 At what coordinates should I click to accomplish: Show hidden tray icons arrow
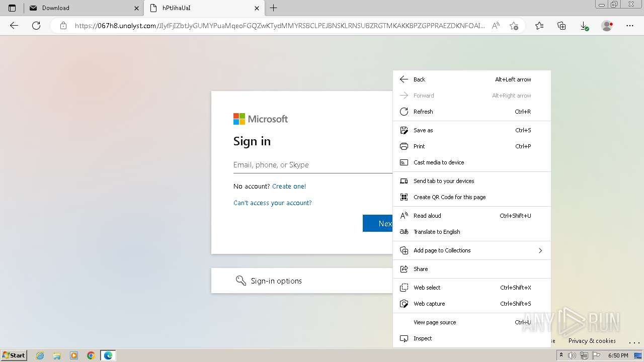pyautogui.click(x=561, y=355)
